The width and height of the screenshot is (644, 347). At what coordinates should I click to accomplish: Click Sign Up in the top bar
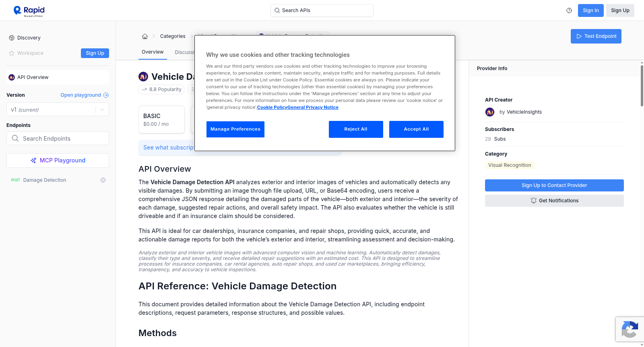(620, 10)
